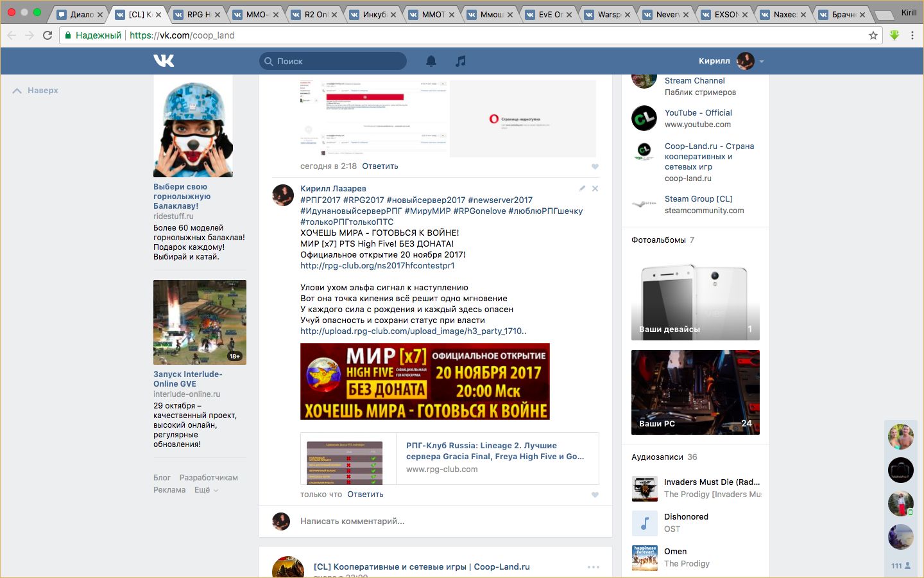This screenshot has width=924, height=578.
Task: Open the Ваши PC photo album
Action: tap(695, 392)
